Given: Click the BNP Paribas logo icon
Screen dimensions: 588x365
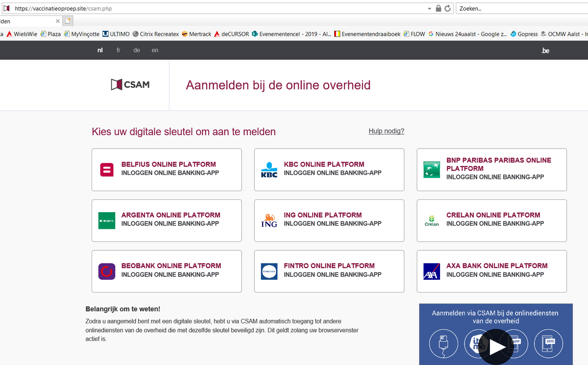Looking at the screenshot, I should point(432,170).
